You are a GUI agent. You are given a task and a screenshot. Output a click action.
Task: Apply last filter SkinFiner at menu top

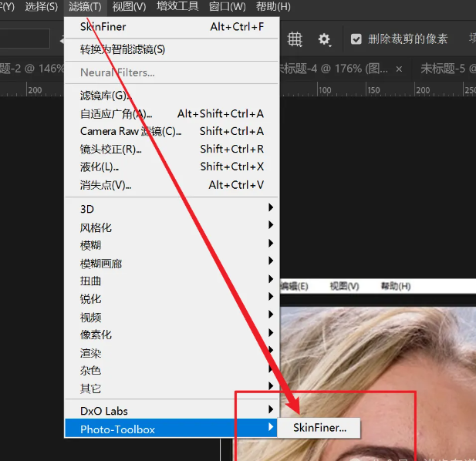point(103,27)
